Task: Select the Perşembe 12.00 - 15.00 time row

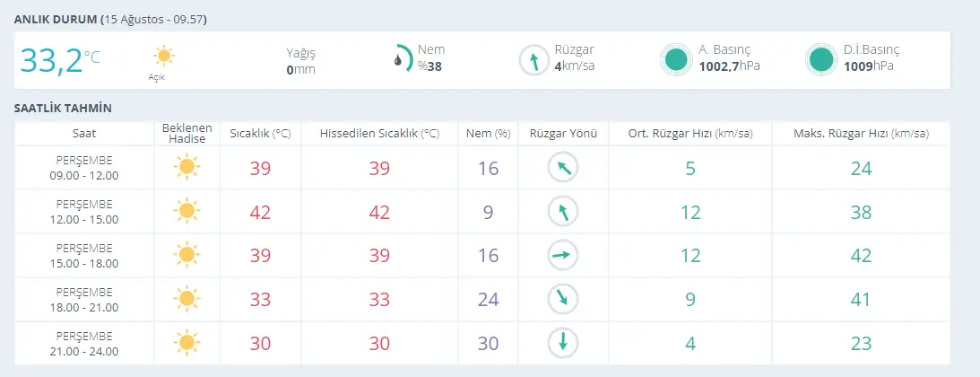Action: tap(84, 212)
